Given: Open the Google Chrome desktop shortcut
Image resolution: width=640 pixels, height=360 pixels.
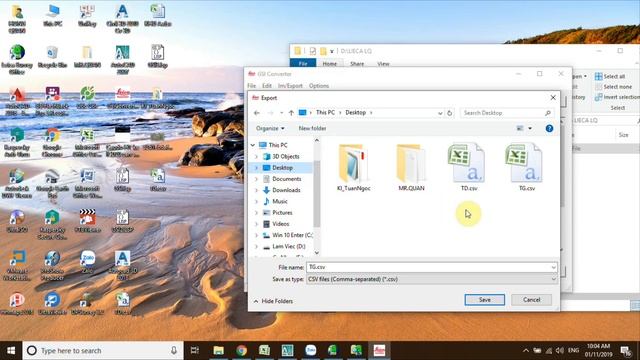Looking at the screenshot, I should [52, 142].
